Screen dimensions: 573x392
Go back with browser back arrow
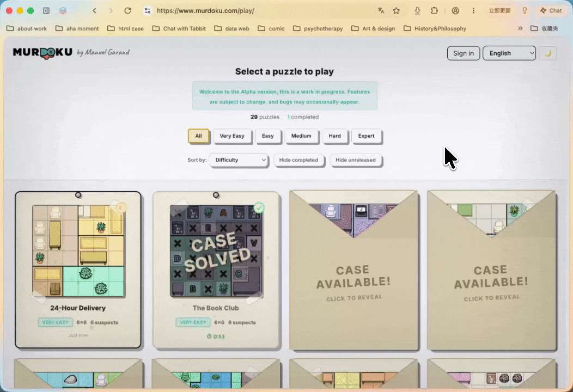[95, 10]
